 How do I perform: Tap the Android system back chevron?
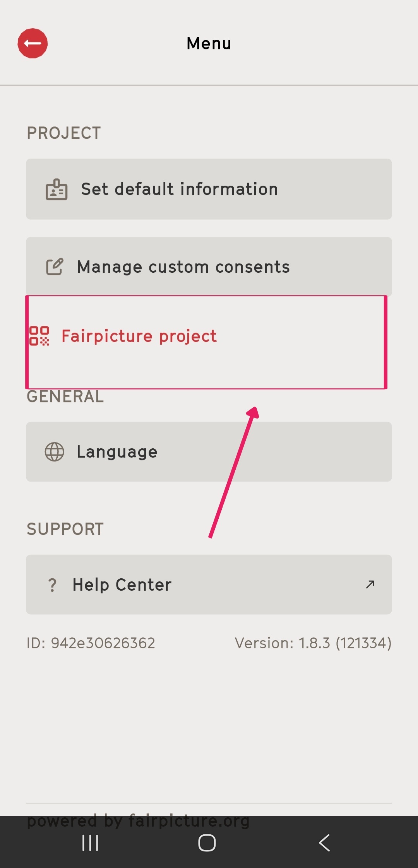point(324,842)
